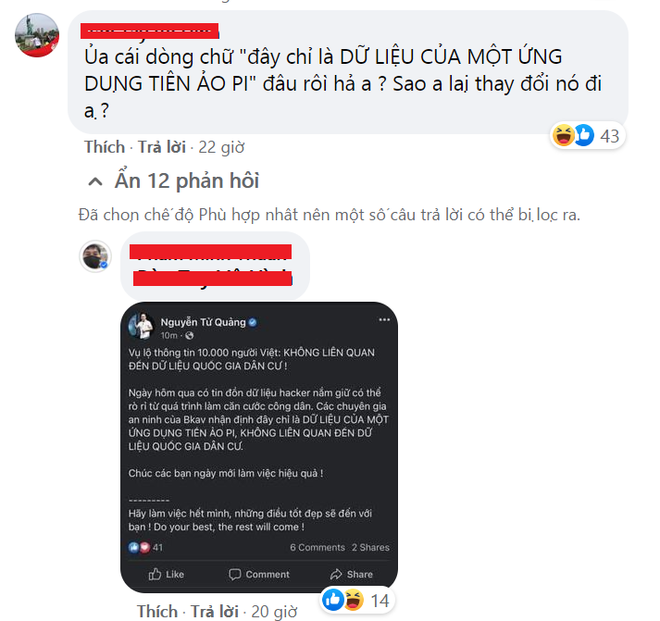Open the embedded dark post screenshot
Viewport: 660px width, 621px height.
[259, 447]
